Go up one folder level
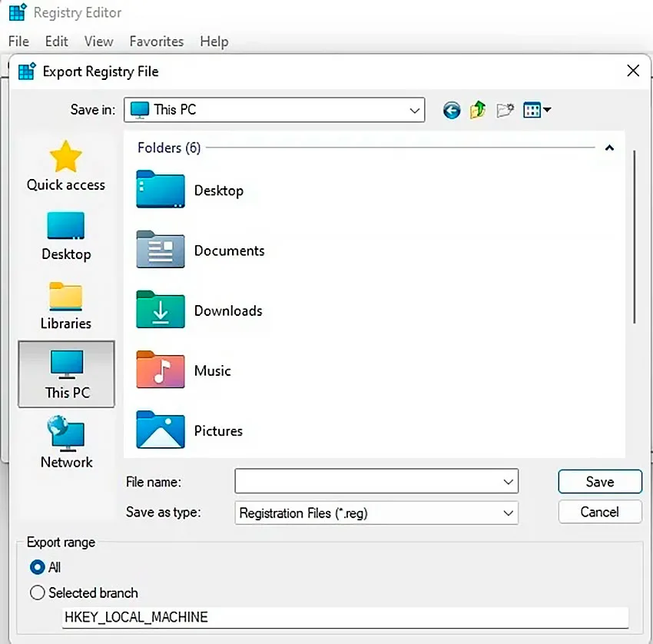 point(478,110)
